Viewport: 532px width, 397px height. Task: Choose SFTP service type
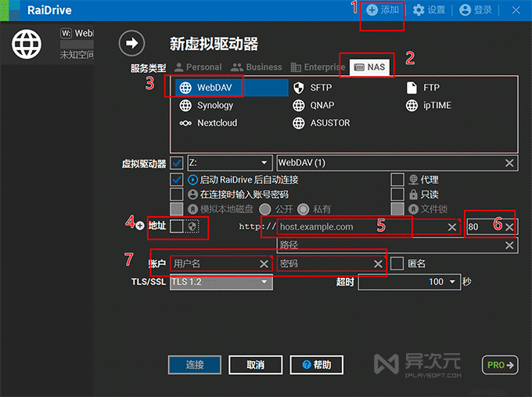pos(312,88)
